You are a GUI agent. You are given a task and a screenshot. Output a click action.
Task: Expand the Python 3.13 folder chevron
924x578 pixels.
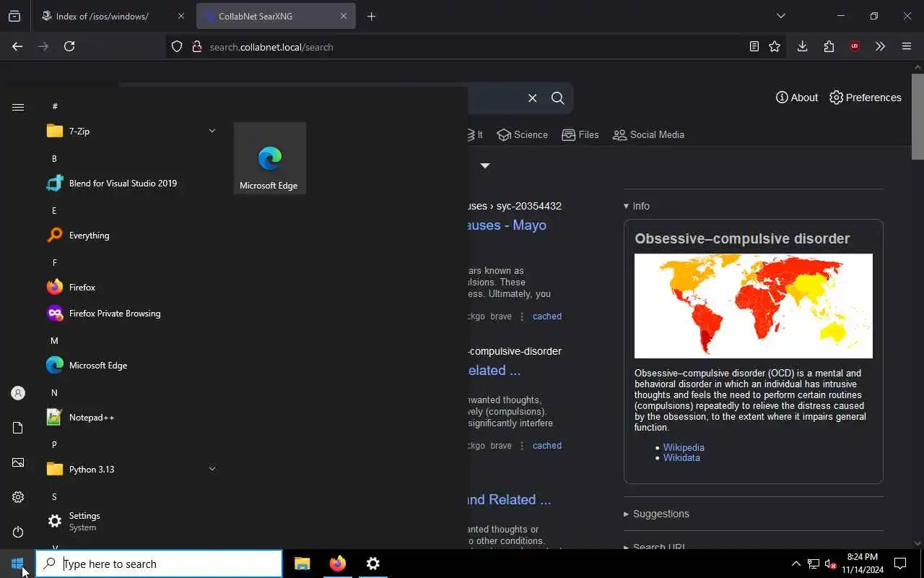point(212,469)
